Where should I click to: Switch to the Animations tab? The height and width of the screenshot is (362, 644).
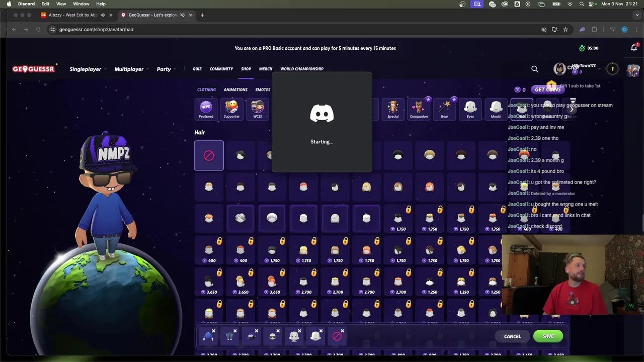(x=235, y=89)
